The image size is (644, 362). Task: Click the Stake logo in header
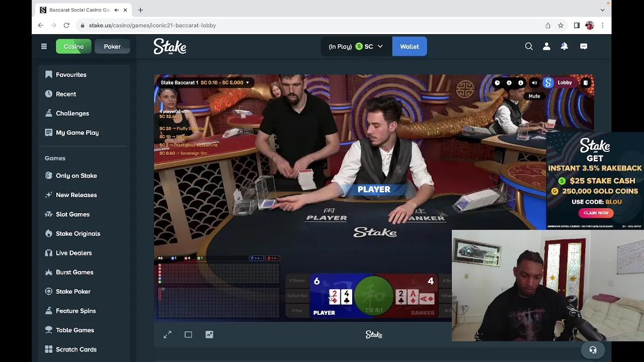pyautogui.click(x=170, y=46)
